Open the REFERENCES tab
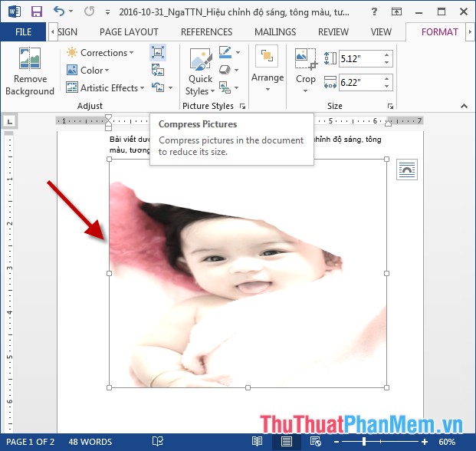 [206, 31]
